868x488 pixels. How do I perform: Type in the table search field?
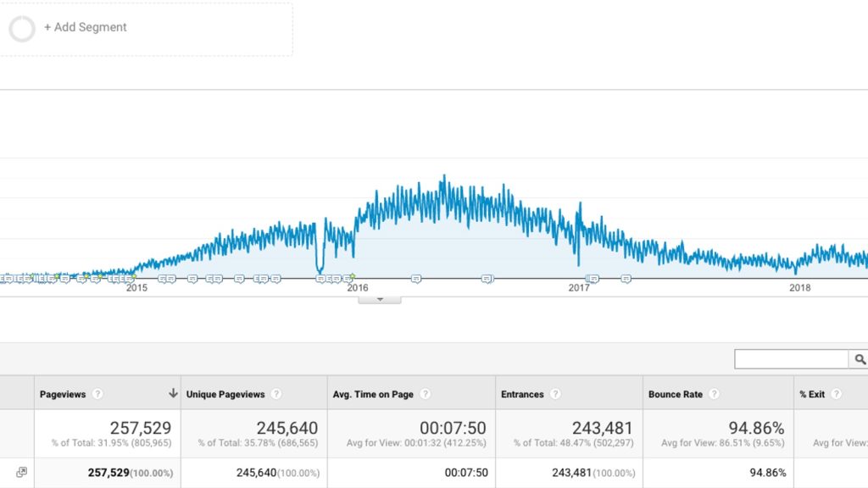point(791,360)
